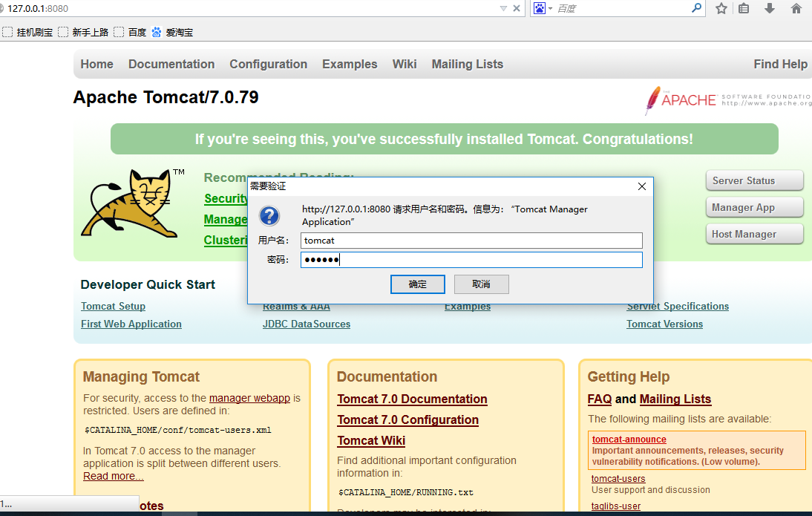The image size is (812, 516).
Task: Open the Documentation nav item
Action: [x=171, y=65]
